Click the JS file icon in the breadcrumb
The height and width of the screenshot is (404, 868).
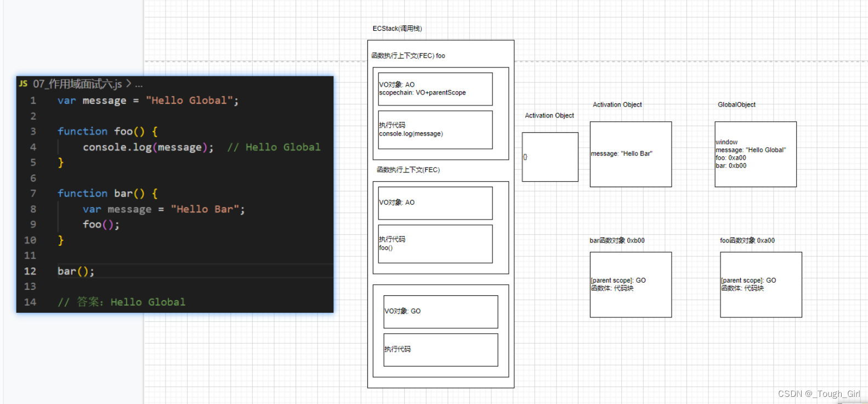23,84
